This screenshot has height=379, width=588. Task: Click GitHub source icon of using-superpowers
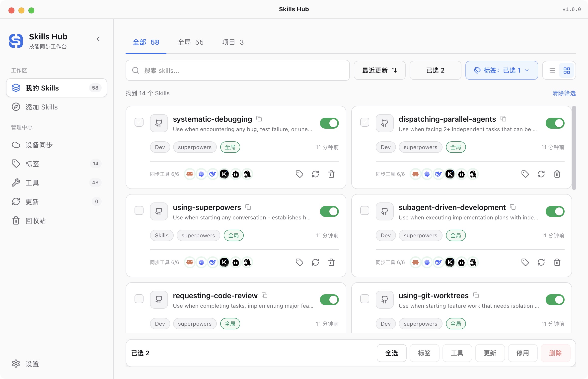(159, 211)
